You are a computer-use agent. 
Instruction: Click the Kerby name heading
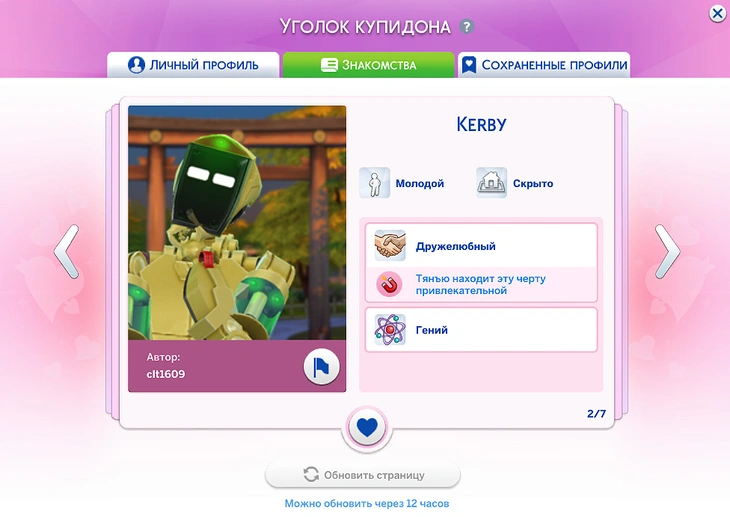481,125
